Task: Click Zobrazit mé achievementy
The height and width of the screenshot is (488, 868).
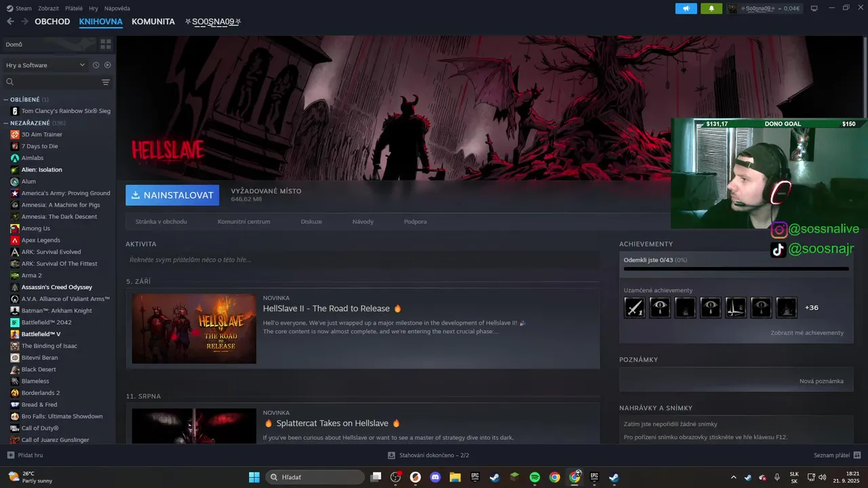Action: (807, 333)
